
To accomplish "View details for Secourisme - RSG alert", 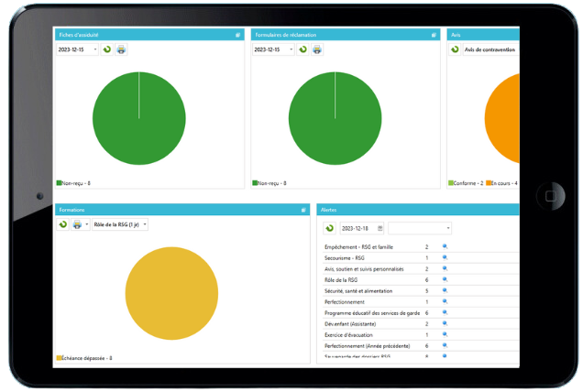I will click(445, 257).
